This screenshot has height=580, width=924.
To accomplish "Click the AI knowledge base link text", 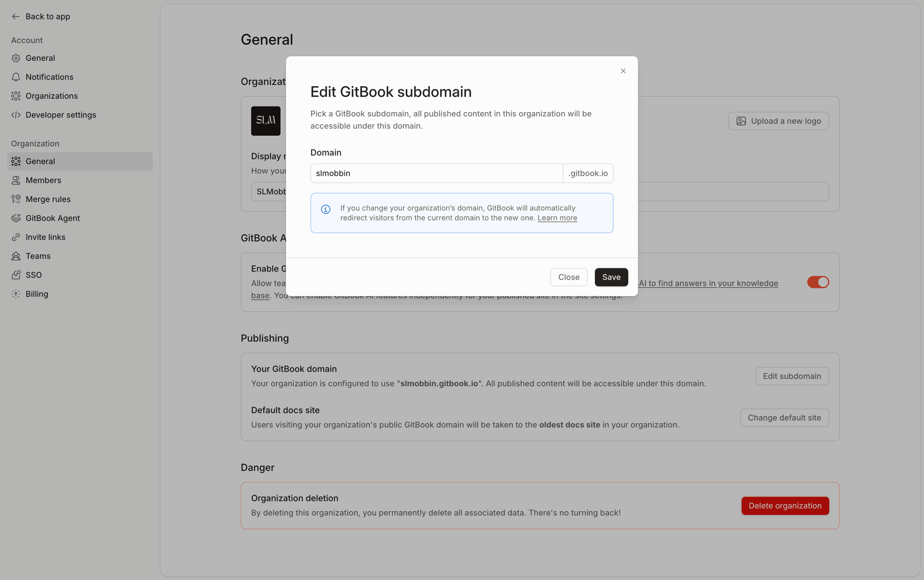I will point(708,284).
